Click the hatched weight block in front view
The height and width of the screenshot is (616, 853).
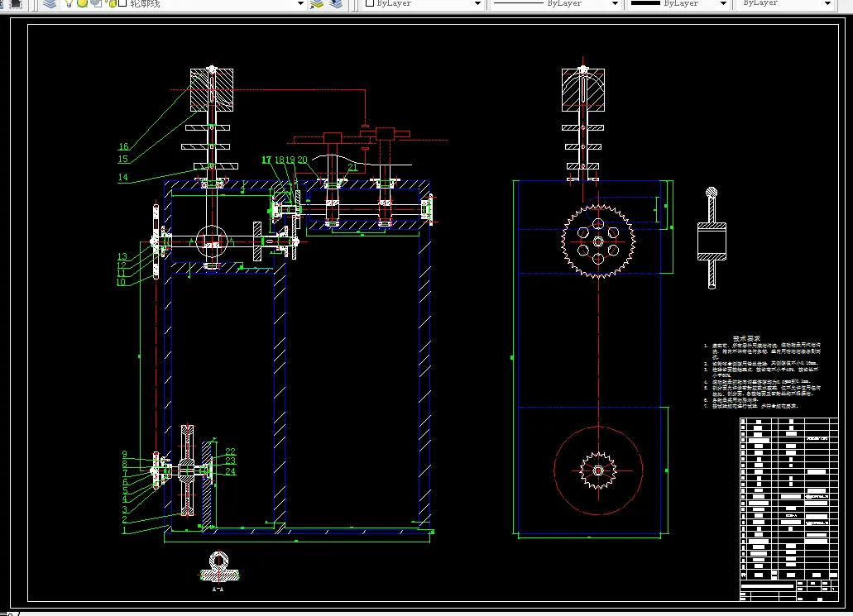point(212,89)
